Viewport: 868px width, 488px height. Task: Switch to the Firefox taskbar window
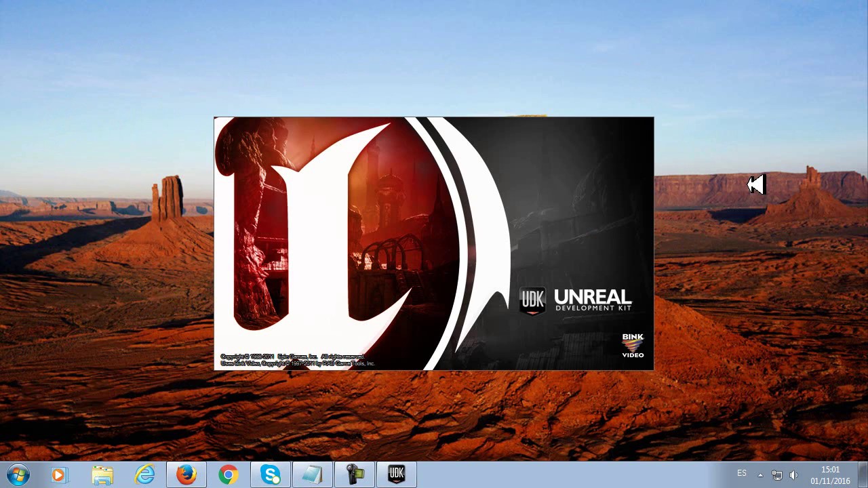[x=186, y=475]
